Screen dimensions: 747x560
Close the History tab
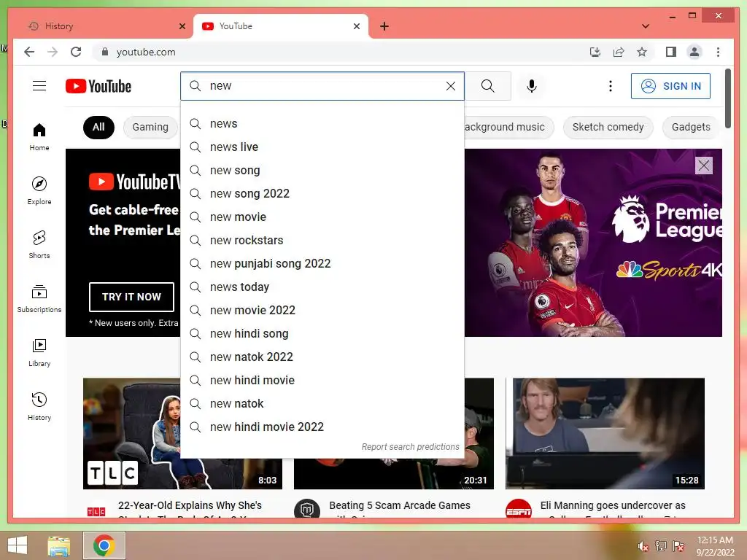[182, 26]
